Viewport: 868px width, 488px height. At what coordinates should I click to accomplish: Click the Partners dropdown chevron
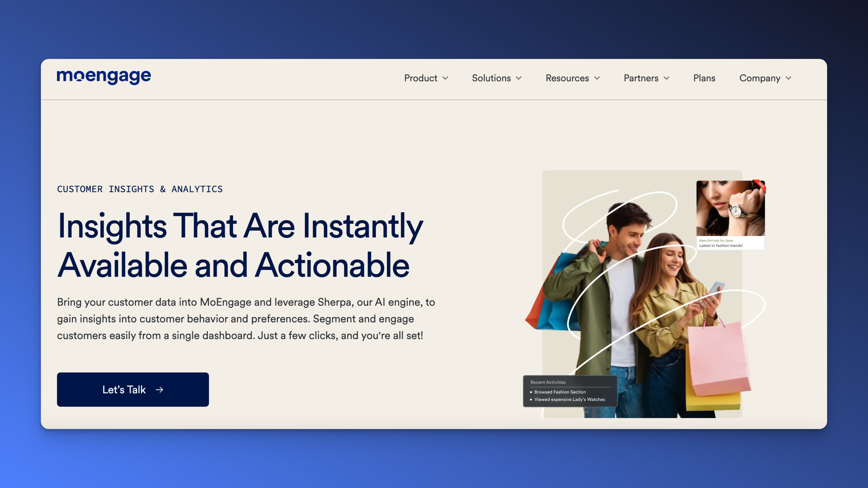pos(666,78)
